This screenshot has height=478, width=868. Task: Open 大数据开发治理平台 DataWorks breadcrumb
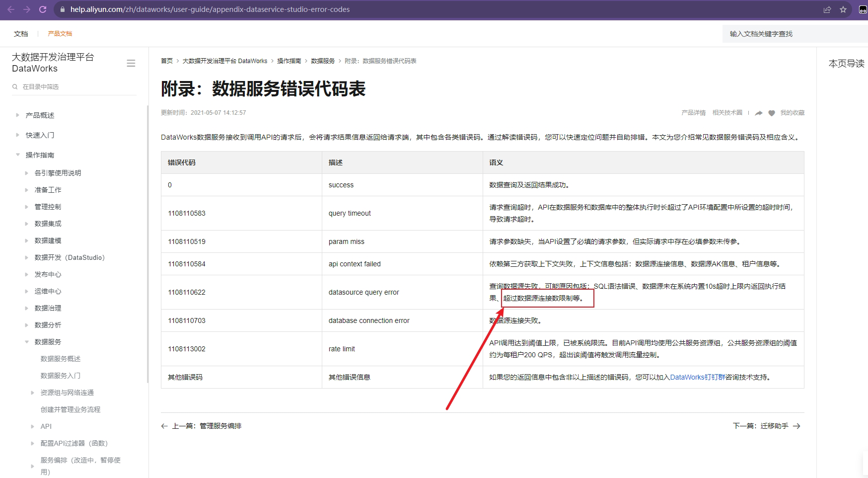(225, 61)
